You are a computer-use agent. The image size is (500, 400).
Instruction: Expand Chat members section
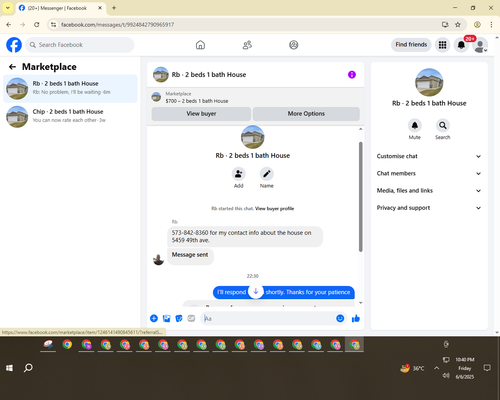pyautogui.click(x=429, y=174)
